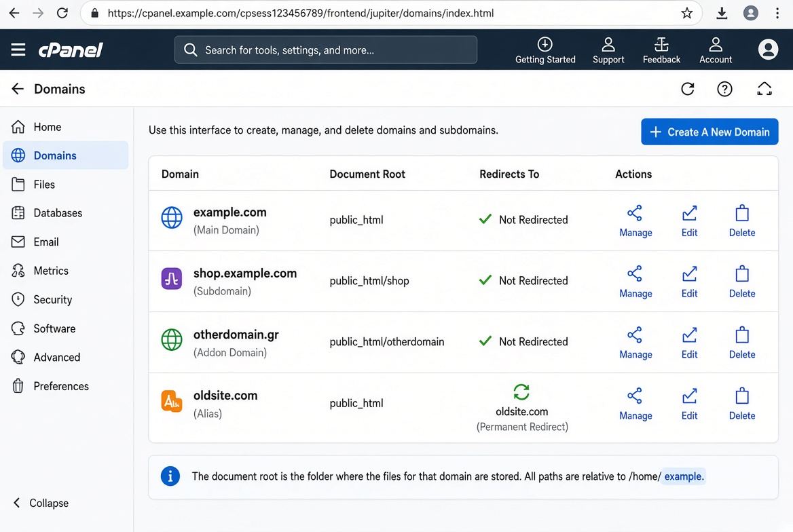Image resolution: width=793 pixels, height=532 pixels.
Task: Manage the example.com domain
Action: coord(635,221)
